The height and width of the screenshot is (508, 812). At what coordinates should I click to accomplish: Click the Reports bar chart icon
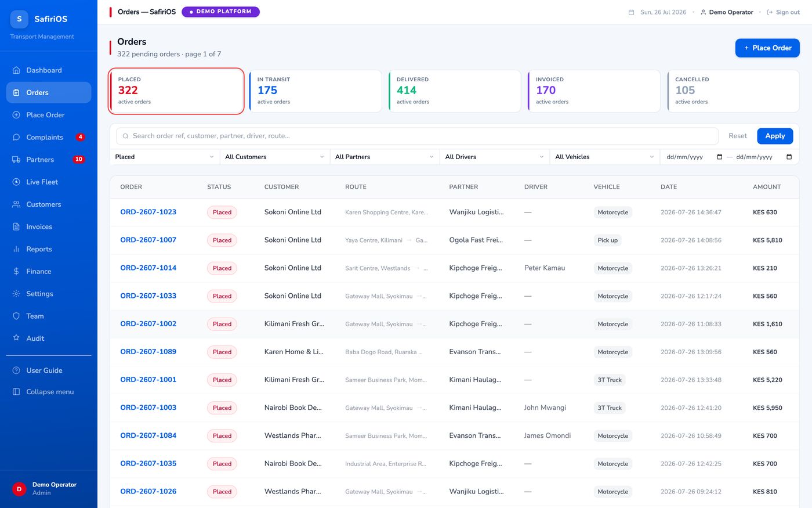[x=16, y=249]
